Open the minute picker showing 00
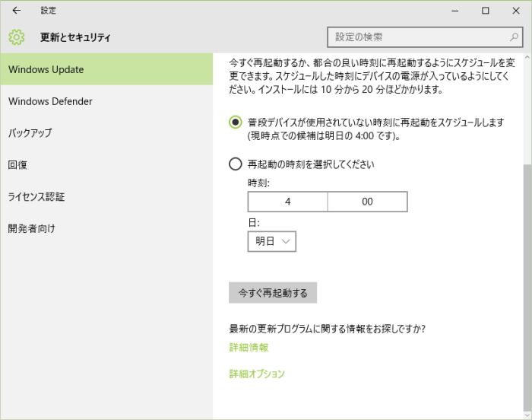The image size is (532, 420). tap(367, 202)
